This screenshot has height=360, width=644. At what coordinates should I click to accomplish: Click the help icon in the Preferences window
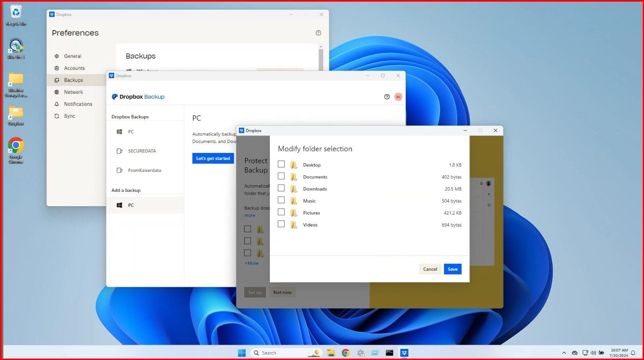click(318, 33)
